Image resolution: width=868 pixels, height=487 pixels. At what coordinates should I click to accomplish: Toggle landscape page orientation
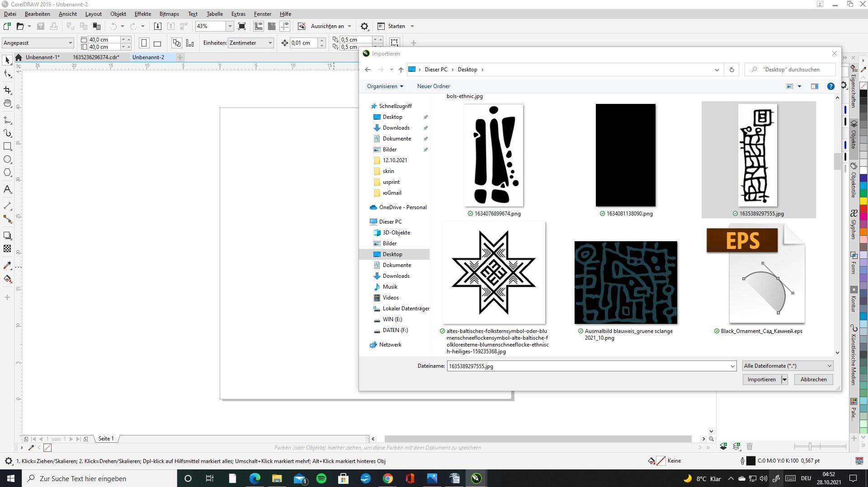(x=157, y=43)
